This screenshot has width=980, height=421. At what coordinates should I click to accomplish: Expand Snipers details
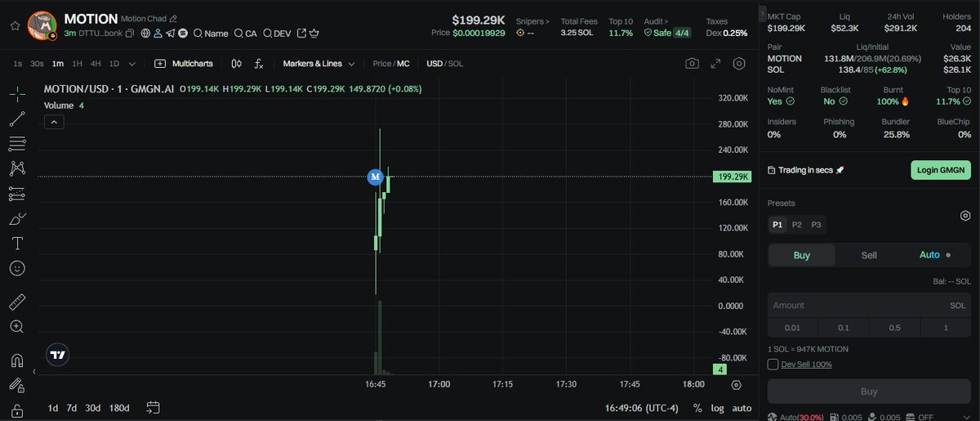[x=532, y=21]
